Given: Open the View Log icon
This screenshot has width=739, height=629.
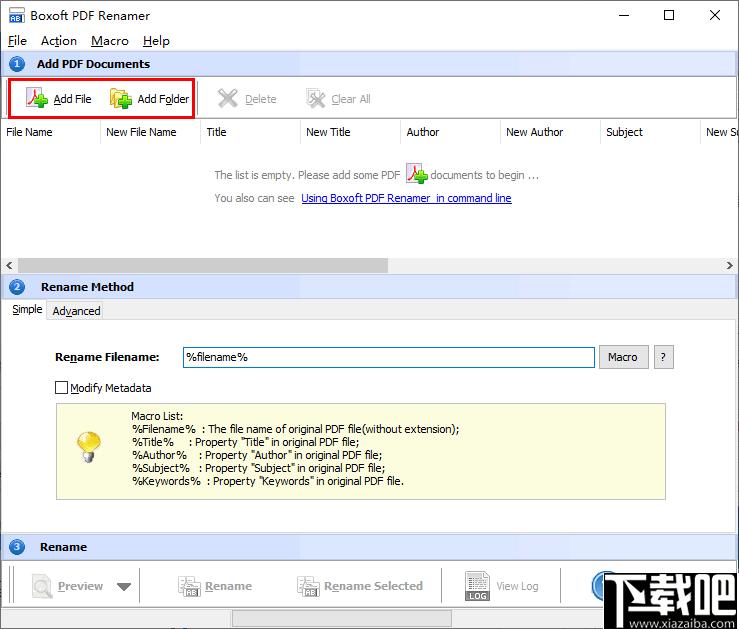Looking at the screenshot, I should click(x=477, y=586).
